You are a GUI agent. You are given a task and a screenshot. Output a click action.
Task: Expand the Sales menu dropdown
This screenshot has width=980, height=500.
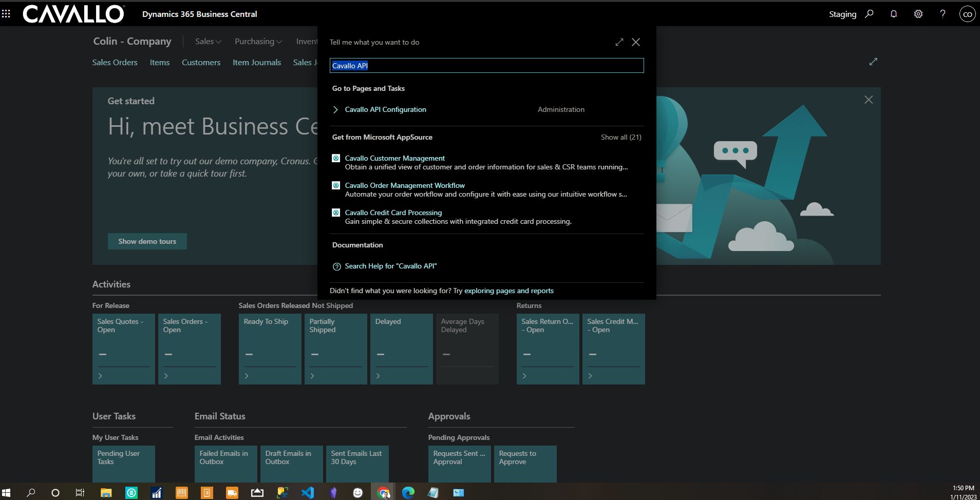[x=208, y=42]
